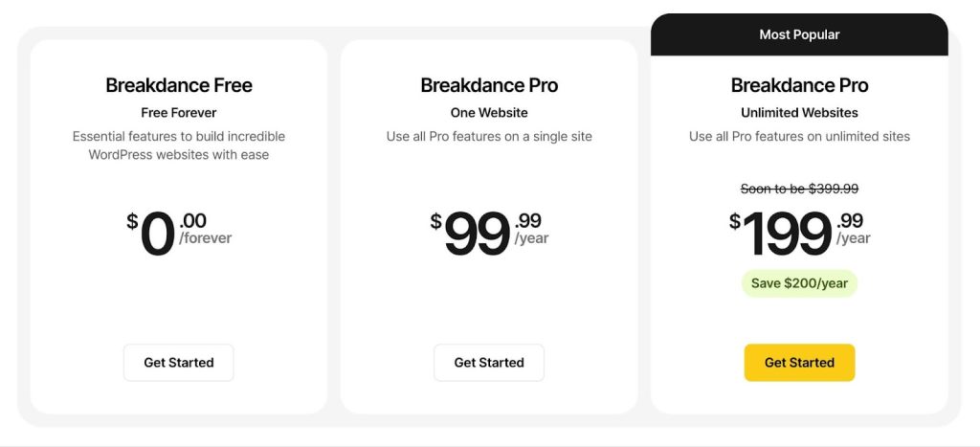Click Use all Pro features on unlimited sites
Image resolution: width=980 pixels, height=447 pixels.
(x=799, y=136)
